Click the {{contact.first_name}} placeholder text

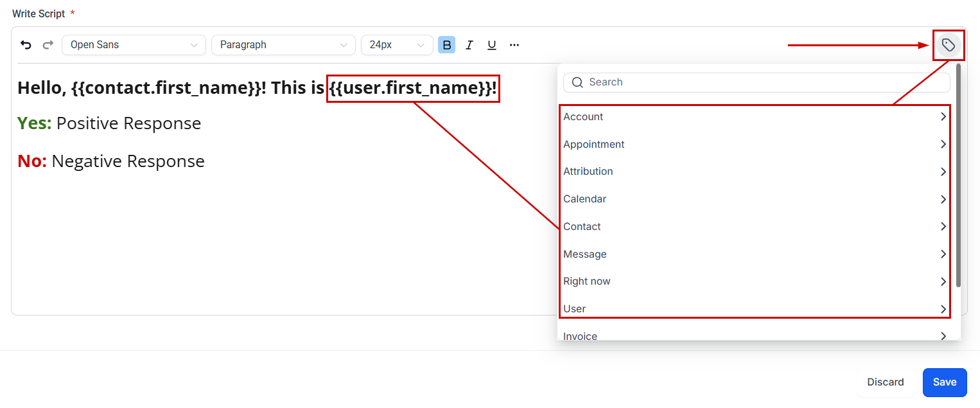(165, 89)
